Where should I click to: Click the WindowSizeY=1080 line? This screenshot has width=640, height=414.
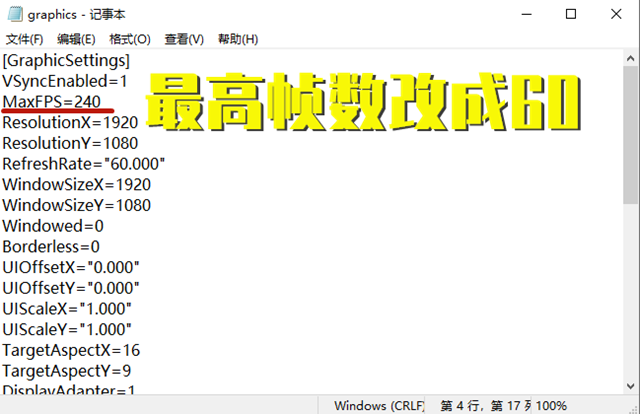pos(77,205)
